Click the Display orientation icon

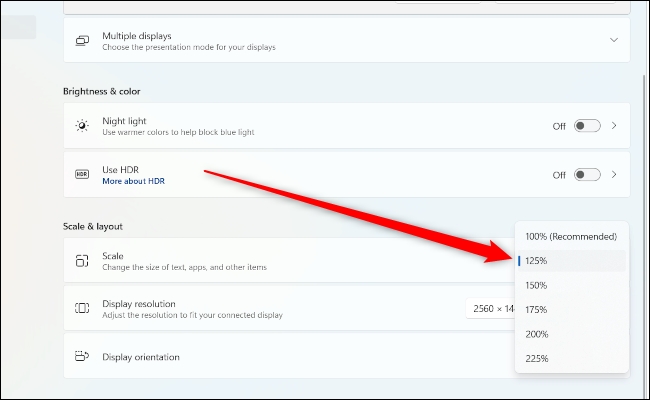click(82, 357)
